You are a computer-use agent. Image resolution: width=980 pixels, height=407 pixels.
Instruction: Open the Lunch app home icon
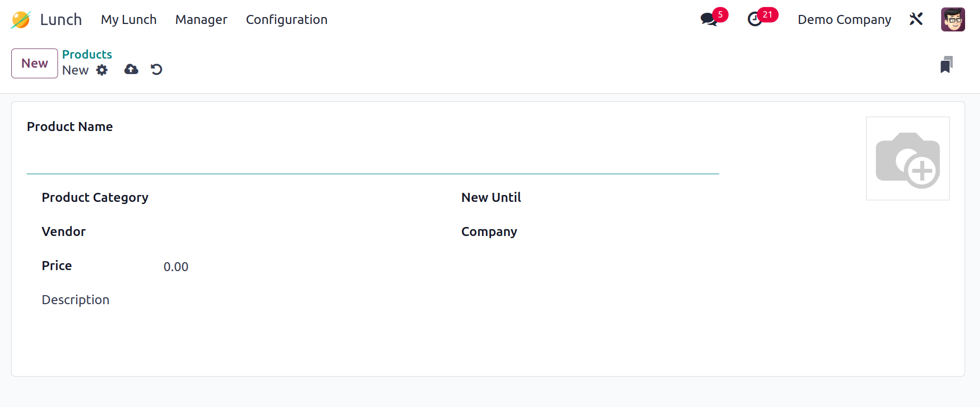coord(21,20)
